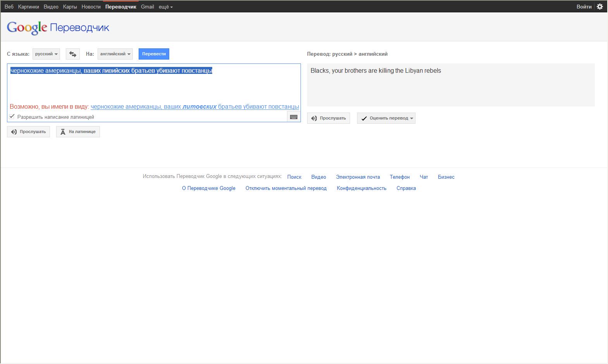Expand Оценить перевод rating dropdown
Screen dimensions: 608x364
[386, 118]
